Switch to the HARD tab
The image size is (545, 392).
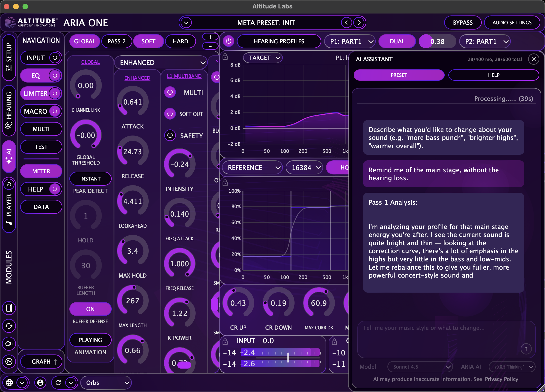coord(181,41)
